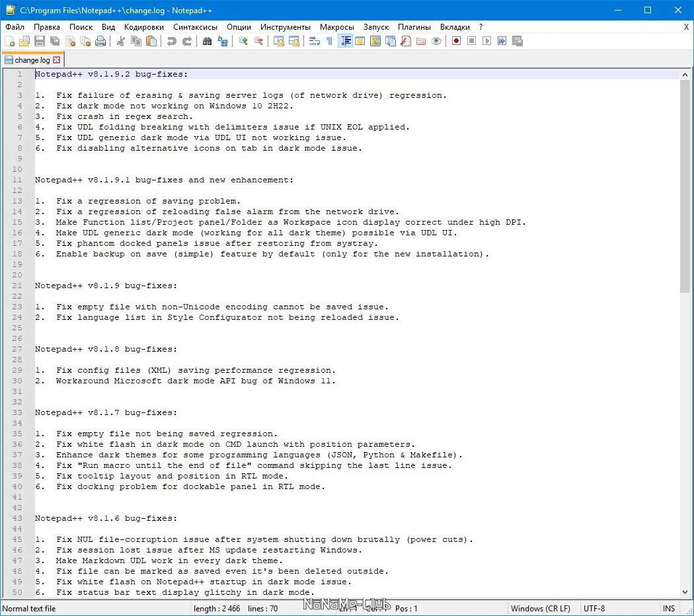Click line 'Notepad++ v8.1.9.2 bug-fixes:'
Viewport: 694px width, 616px height.
point(111,74)
